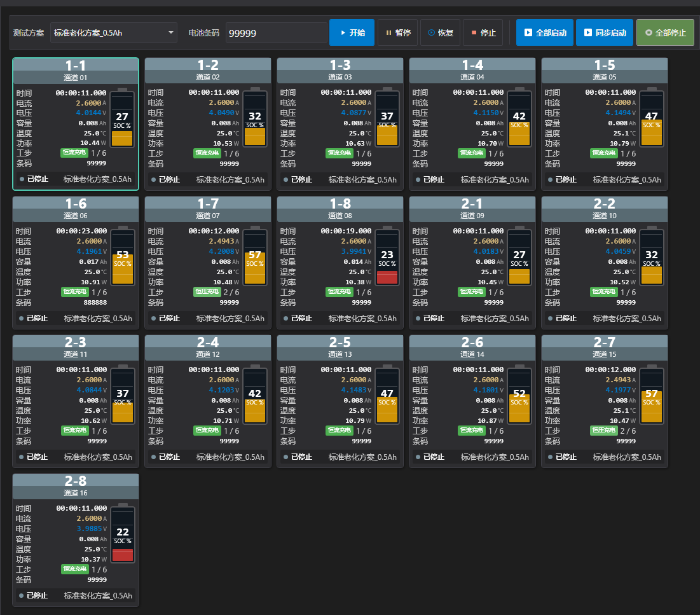700x615 pixels.
Task: Click 全部启动 to start all channels
Action: click(x=545, y=32)
